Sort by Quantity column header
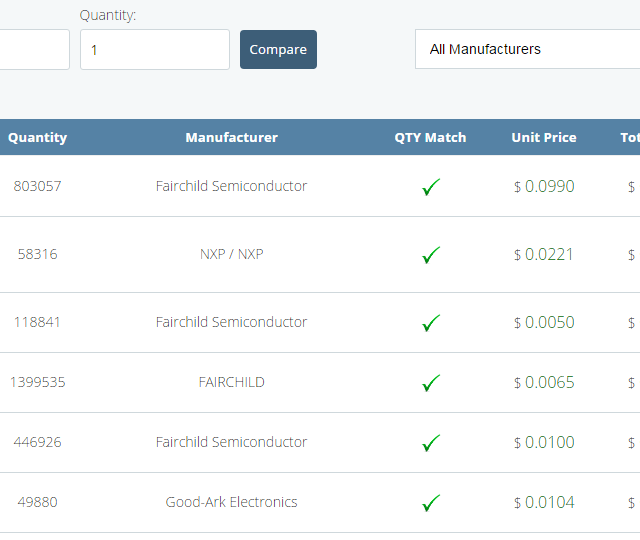Viewport: 640px width, 540px height. (x=38, y=138)
